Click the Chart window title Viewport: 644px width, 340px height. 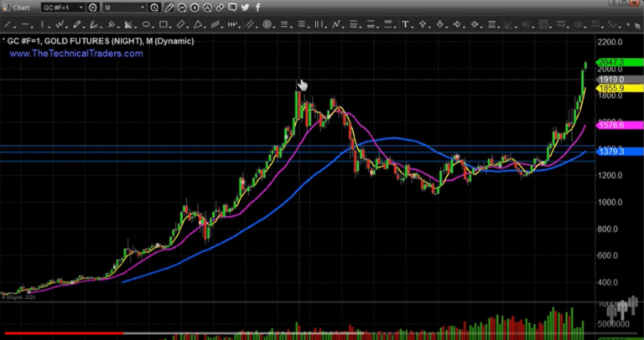coord(22,8)
